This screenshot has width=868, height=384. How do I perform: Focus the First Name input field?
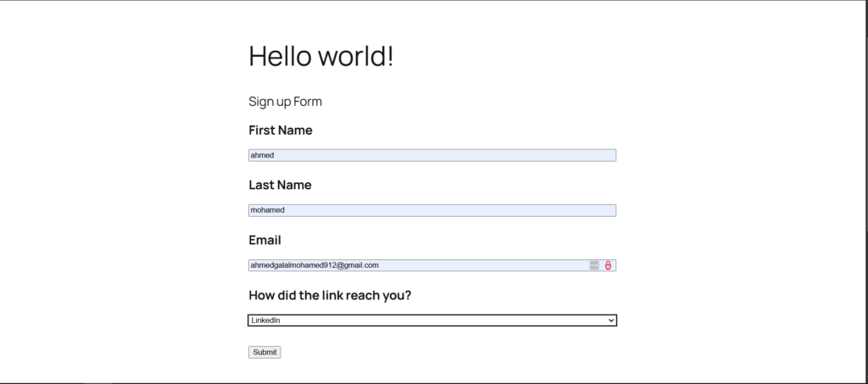[x=432, y=155]
